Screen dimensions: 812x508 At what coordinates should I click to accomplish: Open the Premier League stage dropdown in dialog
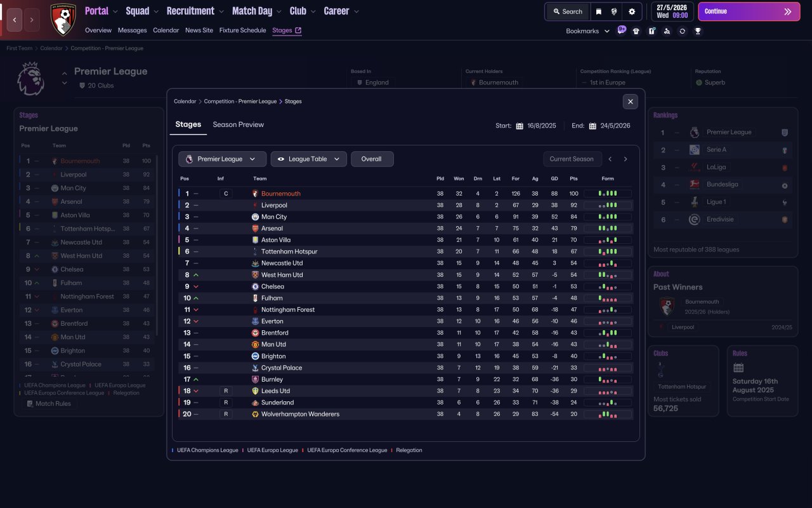coord(222,159)
